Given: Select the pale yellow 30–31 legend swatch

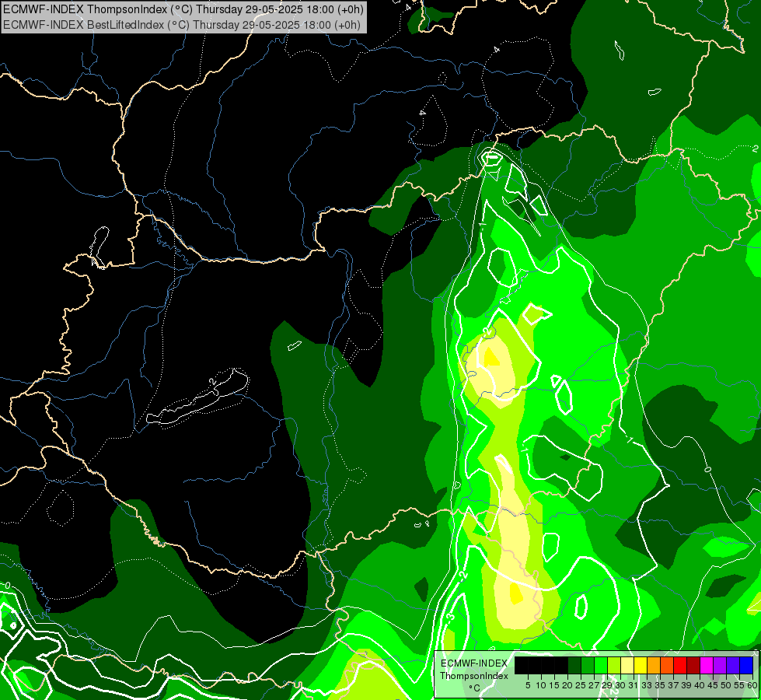Looking at the screenshot, I should [627, 665].
